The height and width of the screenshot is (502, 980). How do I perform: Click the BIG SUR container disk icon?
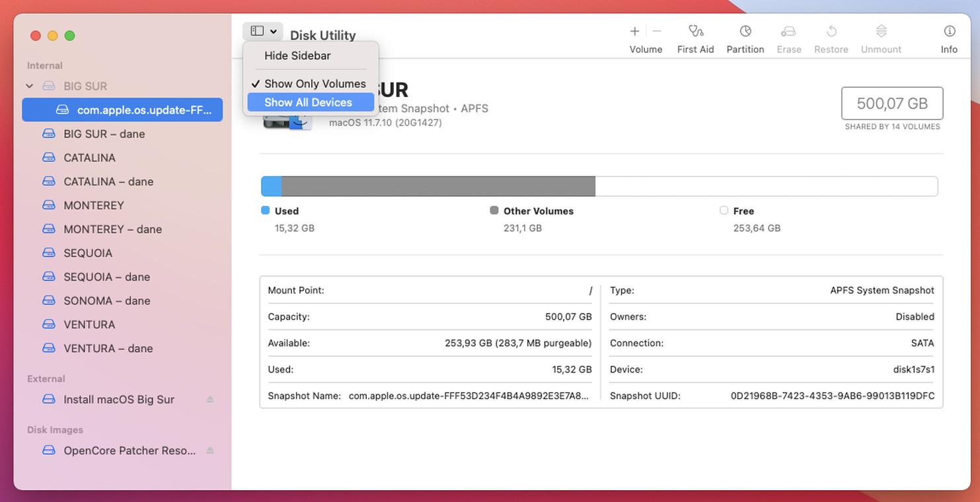click(48, 86)
